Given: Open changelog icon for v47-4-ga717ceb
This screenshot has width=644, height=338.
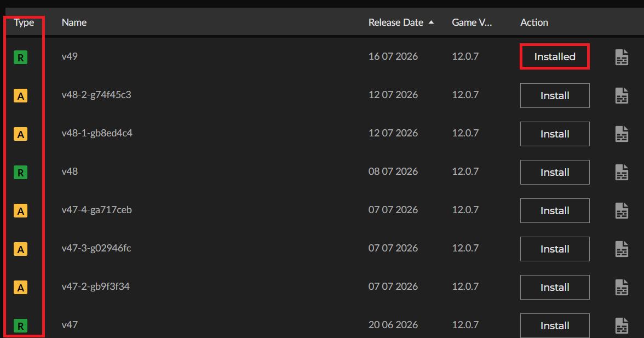Looking at the screenshot, I should tap(622, 211).
